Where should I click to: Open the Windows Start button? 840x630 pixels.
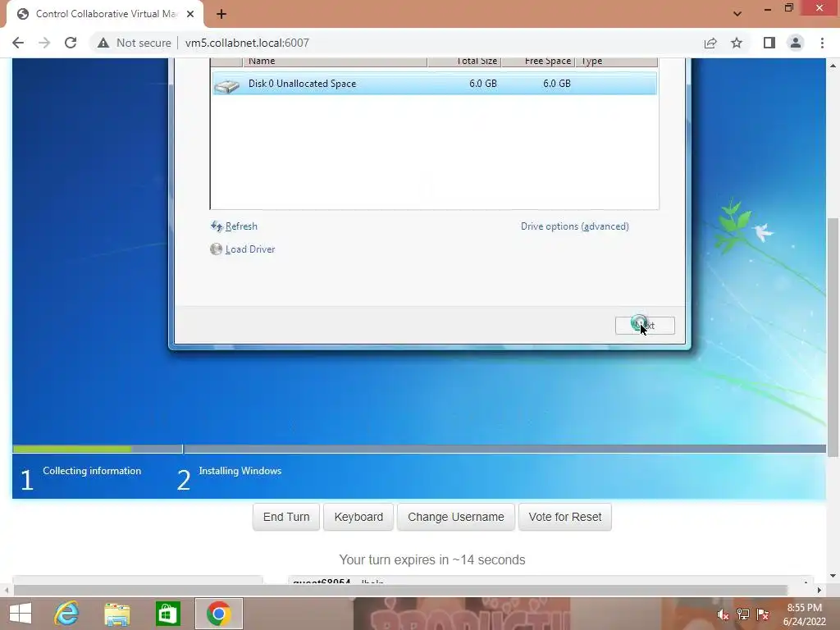pos(21,614)
